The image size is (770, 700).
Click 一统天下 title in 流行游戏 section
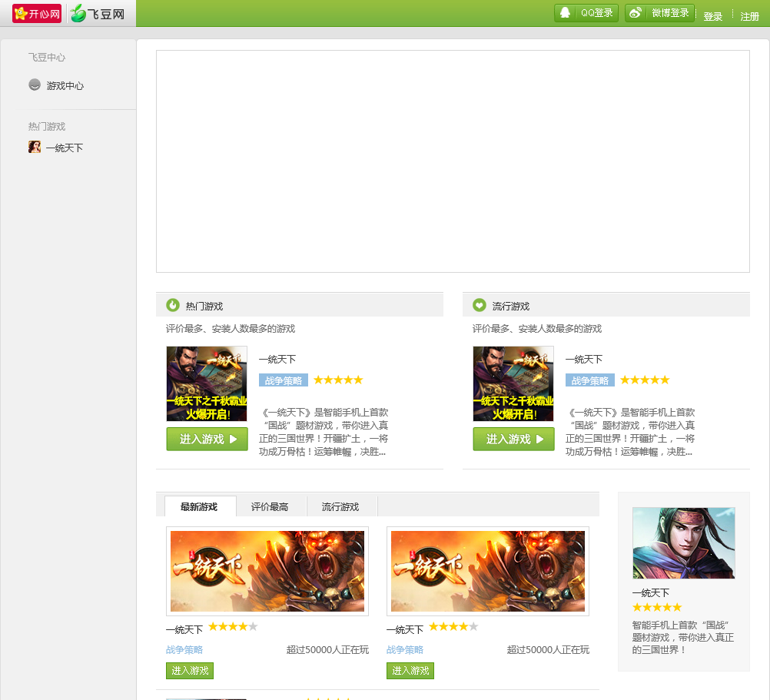tap(584, 360)
